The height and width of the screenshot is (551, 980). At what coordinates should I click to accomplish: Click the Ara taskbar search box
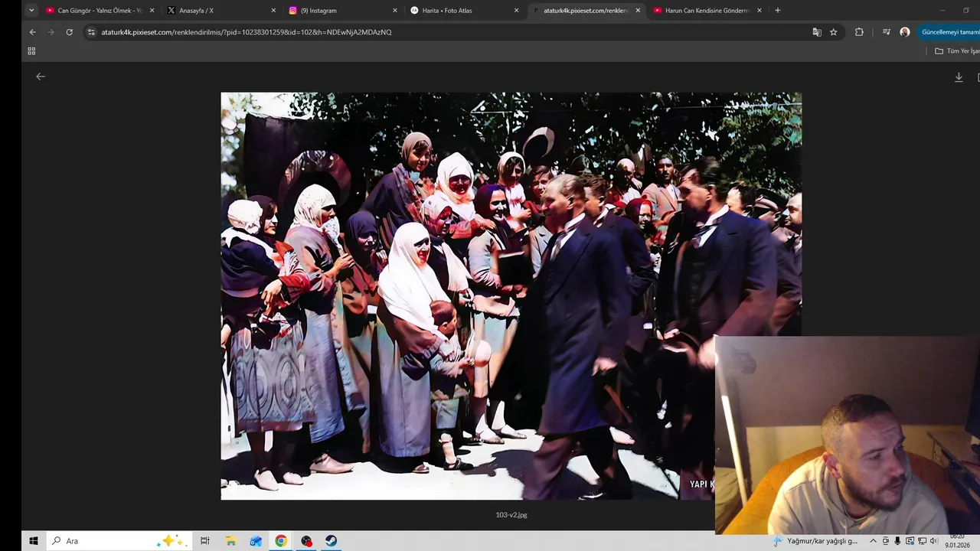coord(119,541)
